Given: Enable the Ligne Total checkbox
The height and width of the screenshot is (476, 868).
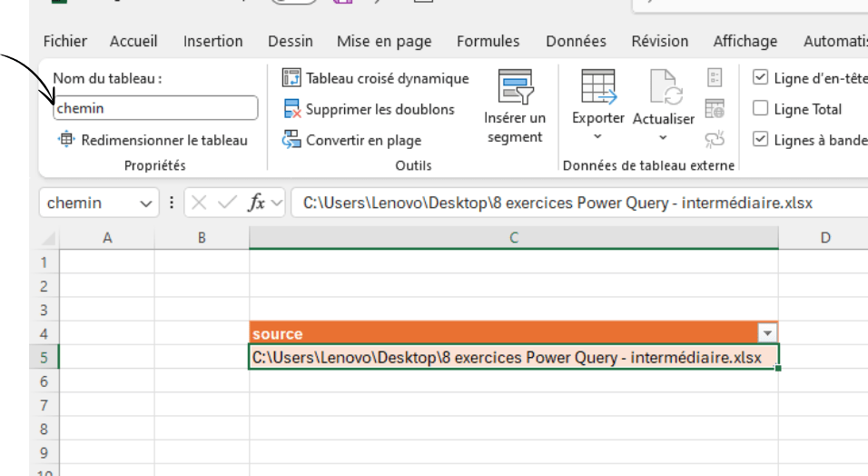Looking at the screenshot, I should tap(760, 109).
